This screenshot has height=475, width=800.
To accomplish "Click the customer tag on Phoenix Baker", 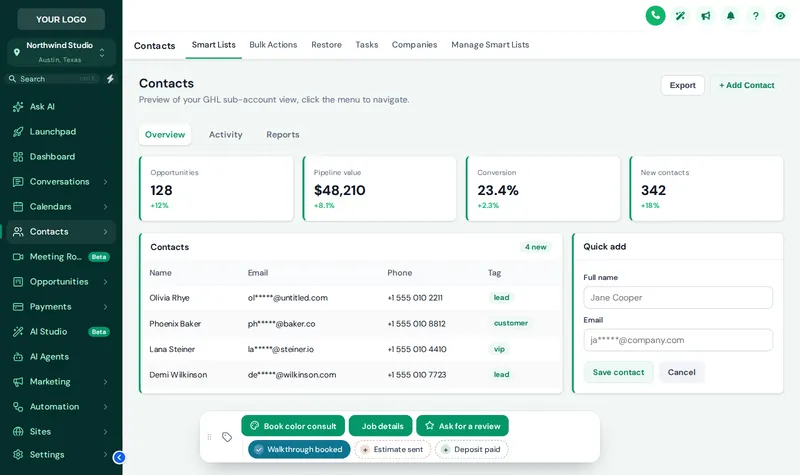I will 510,323.
